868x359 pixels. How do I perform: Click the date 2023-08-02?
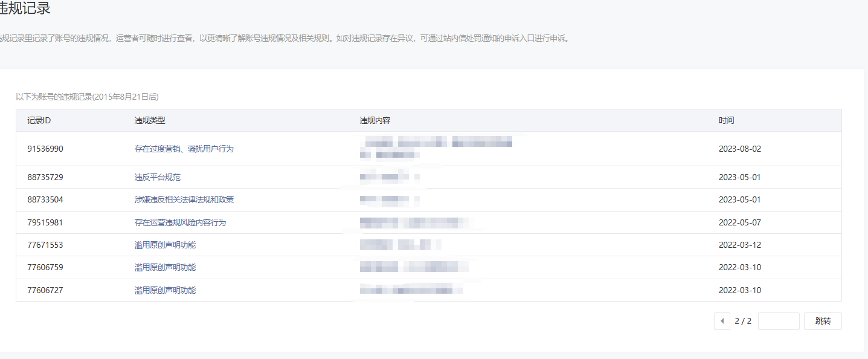[x=740, y=149]
